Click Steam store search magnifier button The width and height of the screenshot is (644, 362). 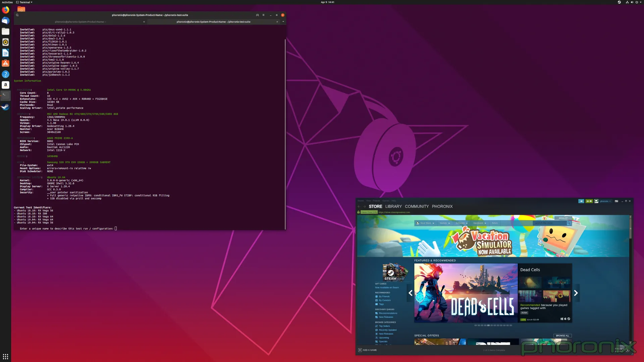click(x=569, y=223)
